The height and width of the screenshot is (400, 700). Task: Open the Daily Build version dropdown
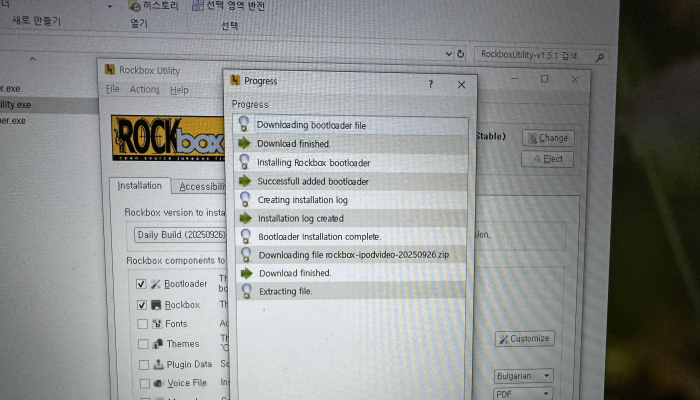click(180, 234)
